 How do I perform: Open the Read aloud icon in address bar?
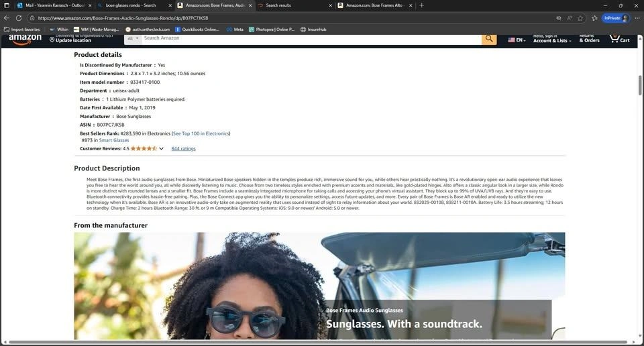pyautogui.click(x=569, y=18)
